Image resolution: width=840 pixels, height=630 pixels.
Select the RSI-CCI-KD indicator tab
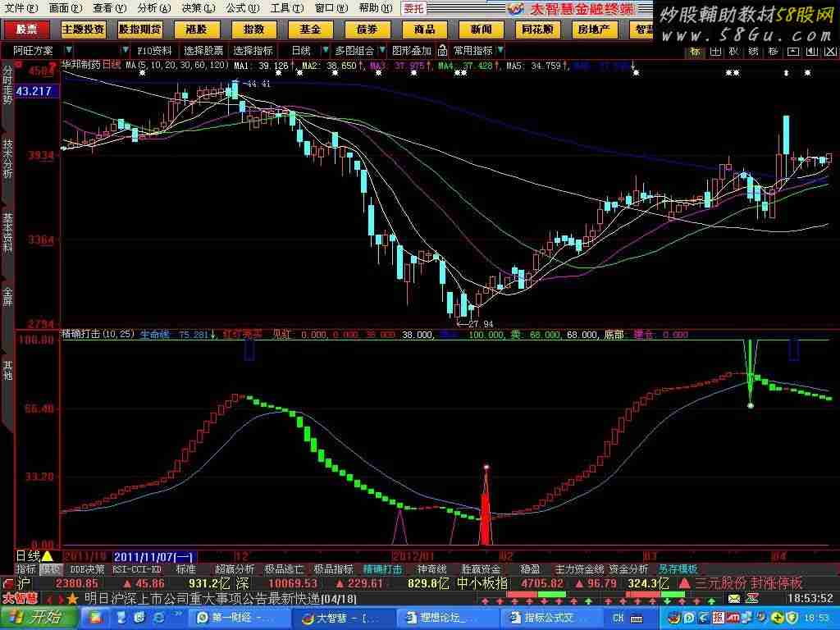click(x=137, y=569)
